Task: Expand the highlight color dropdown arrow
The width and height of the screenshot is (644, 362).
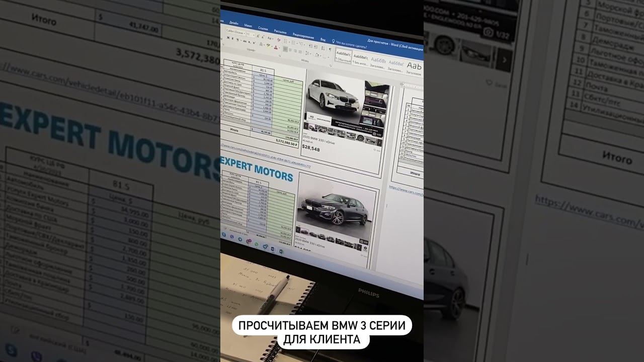Action: [x=271, y=47]
